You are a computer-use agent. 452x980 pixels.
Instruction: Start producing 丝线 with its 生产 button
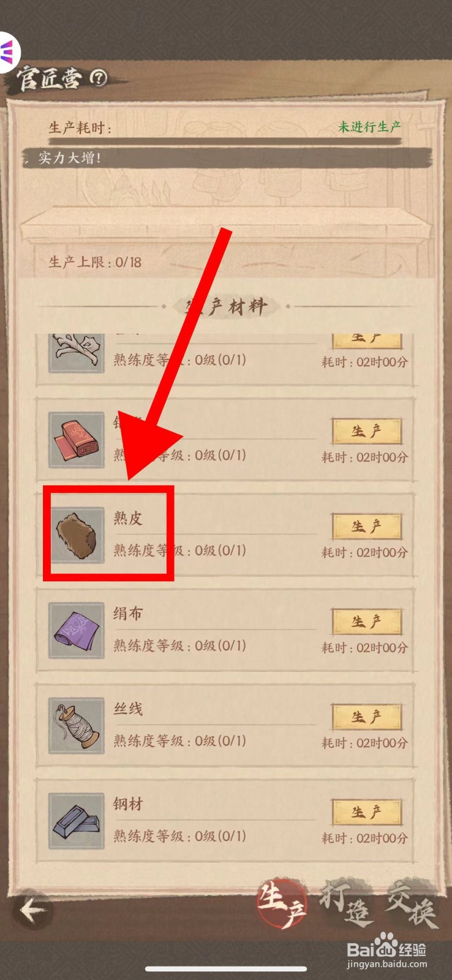[367, 717]
